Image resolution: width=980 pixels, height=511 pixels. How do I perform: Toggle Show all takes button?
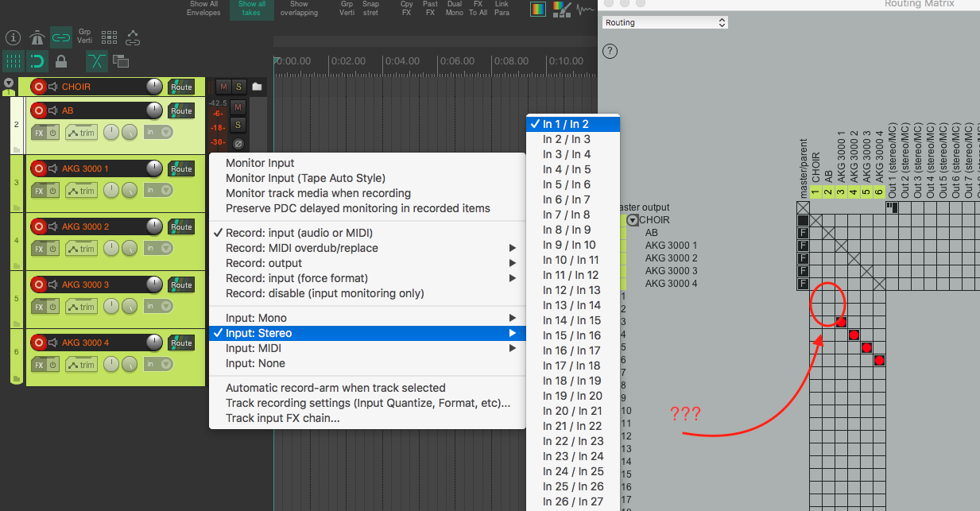coord(251,9)
